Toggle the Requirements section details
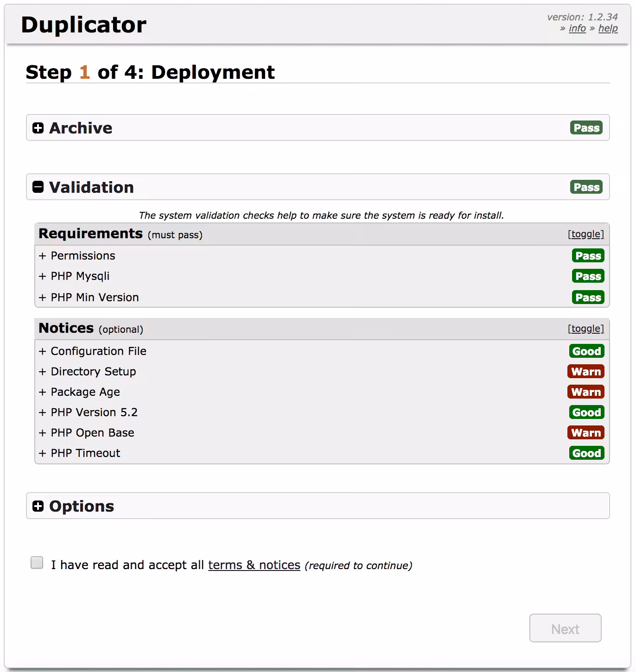 pos(586,234)
